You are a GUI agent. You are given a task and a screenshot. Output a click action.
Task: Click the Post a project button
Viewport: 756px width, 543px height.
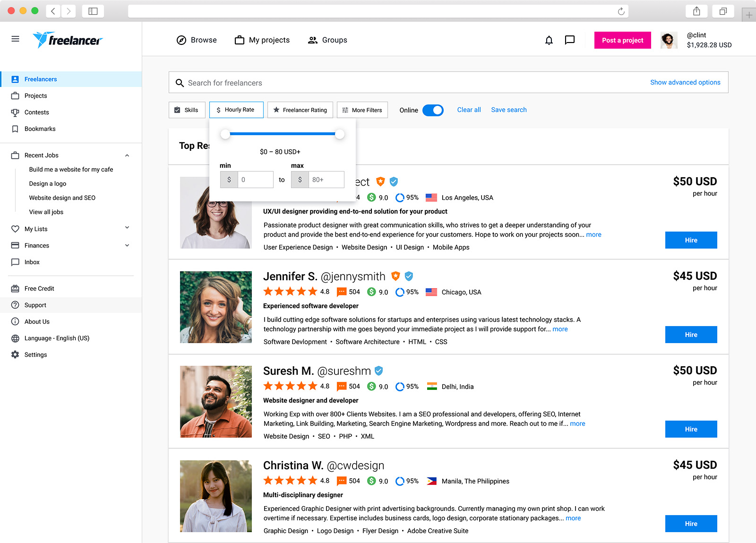click(622, 40)
